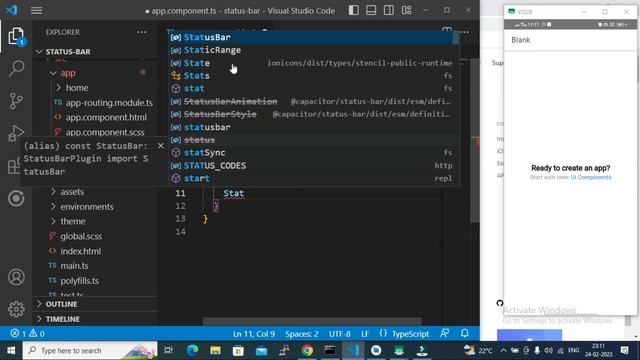Open Microsoft Edge from taskbar
Screen dimensions: 640x360
192,350
